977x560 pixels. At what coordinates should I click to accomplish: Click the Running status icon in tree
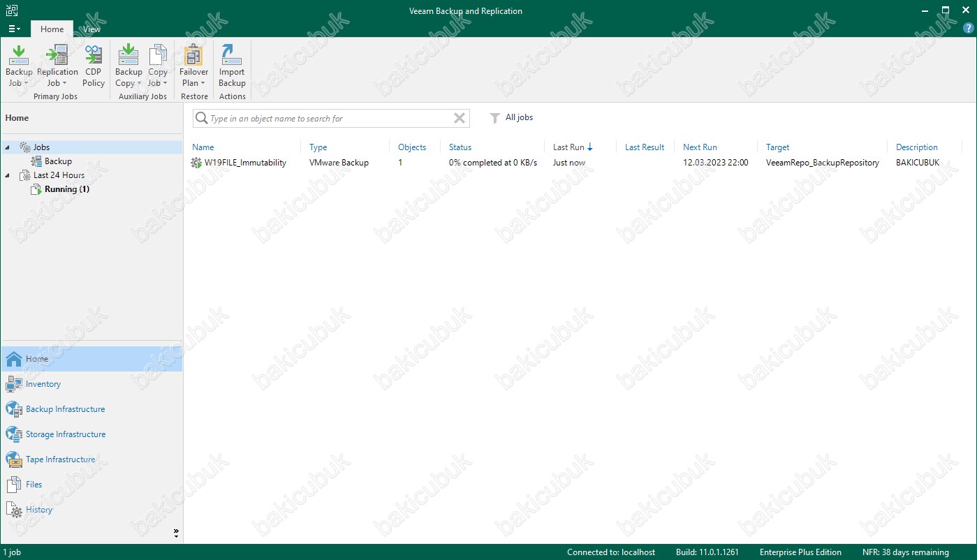(x=36, y=189)
